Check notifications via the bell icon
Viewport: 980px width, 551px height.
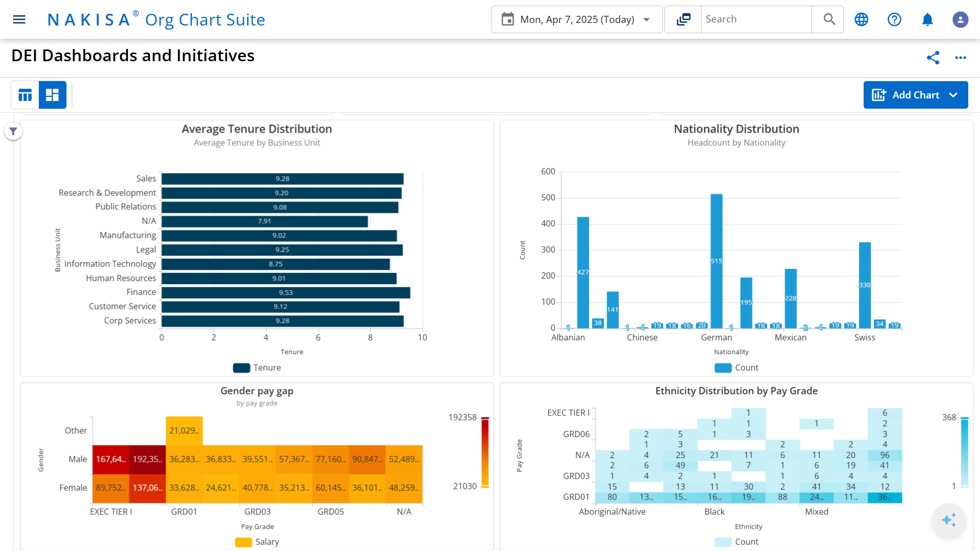pyautogui.click(x=927, y=19)
